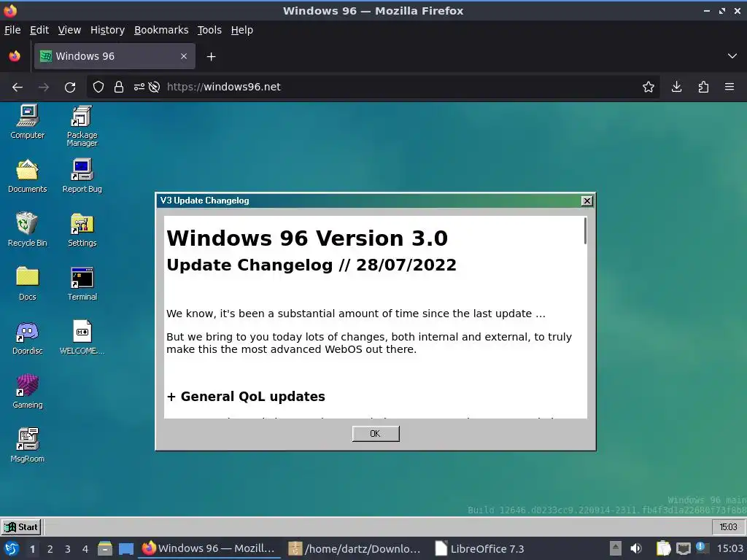Image resolution: width=747 pixels, height=560 pixels.
Task: Switch to virtual desktop 3
Action: tap(68, 549)
